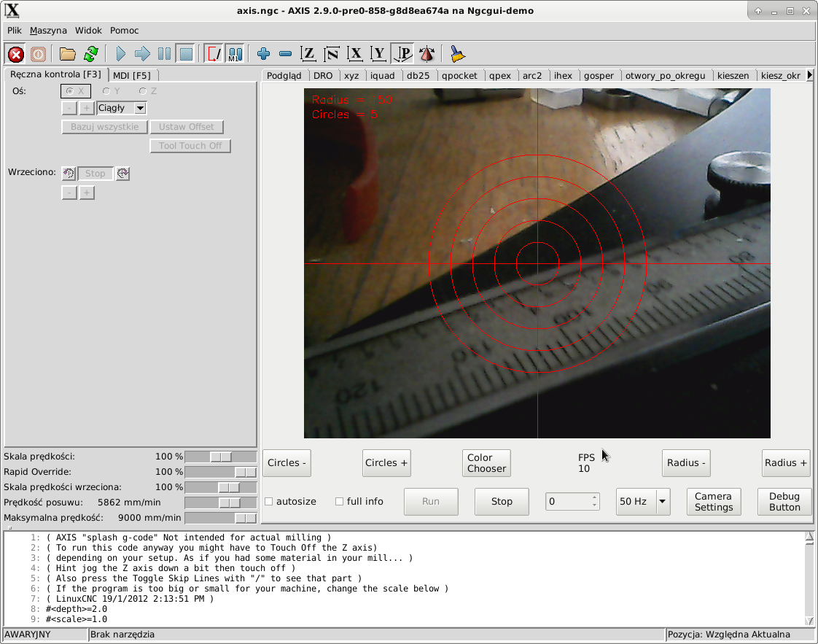Click the Debug Button

[784, 502]
